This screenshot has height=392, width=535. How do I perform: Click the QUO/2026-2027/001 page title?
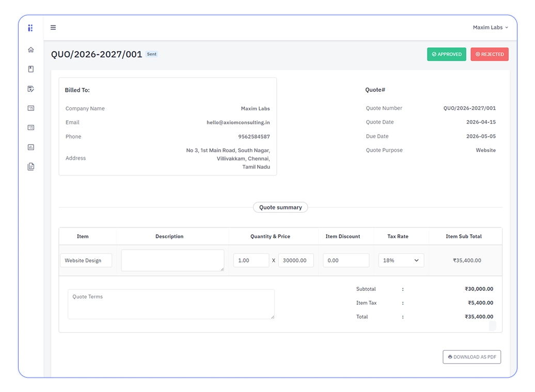pyautogui.click(x=97, y=54)
